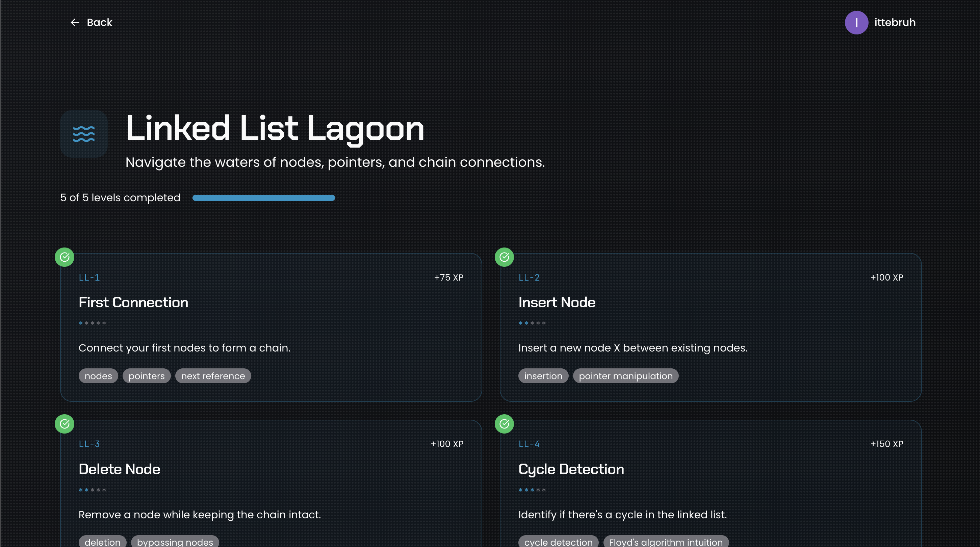Viewport: 980px width, 547px height.
Task: Click the green checkmark on Delete Node card
Action: [x=65, y=424]
